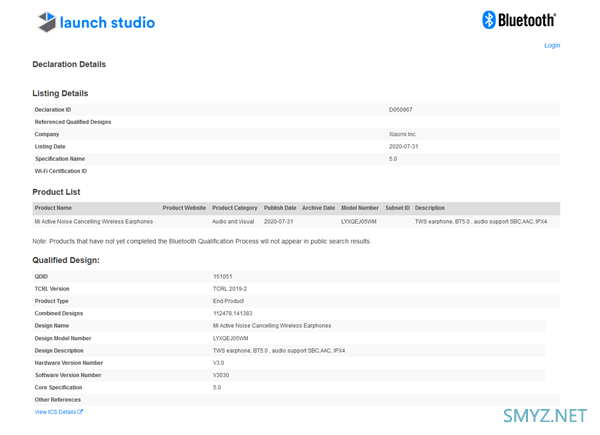Click the Publish Date column header
Screen dimensions: 600x435
280,208
